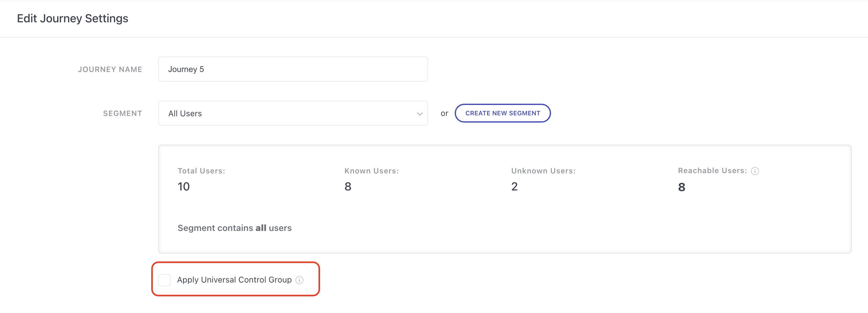This screenshot has height=313, width=868.
Task: Click the Reachable Users label text
Action: 712,171
